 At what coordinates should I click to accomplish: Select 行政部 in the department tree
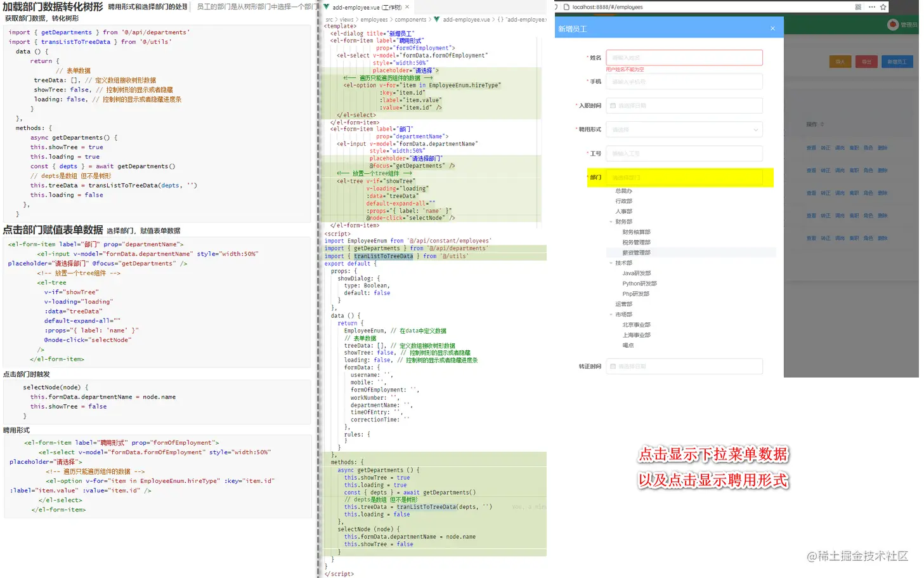tap(623, 201)
